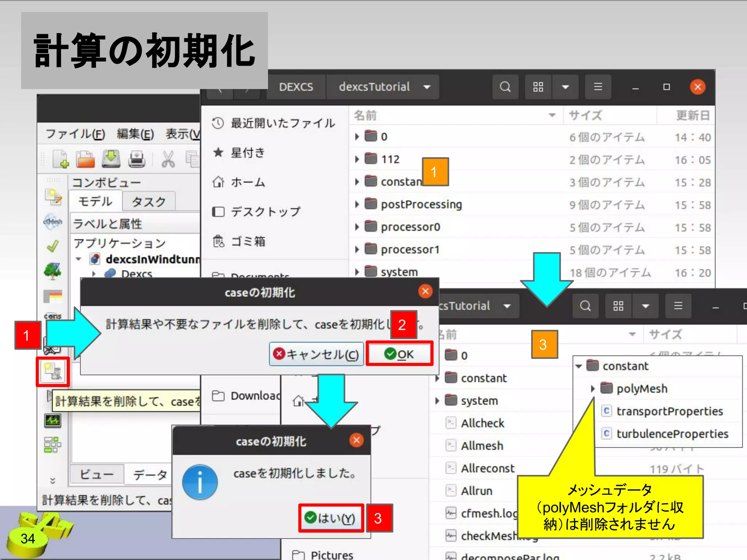Select the system folder in the lower file list
747x560 pixels.
[479, 401]
